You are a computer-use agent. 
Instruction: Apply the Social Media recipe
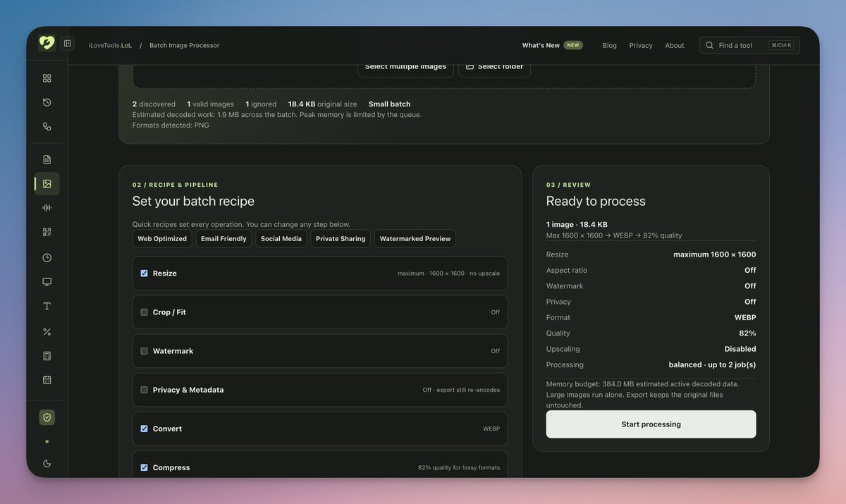(x=281, y=239)
